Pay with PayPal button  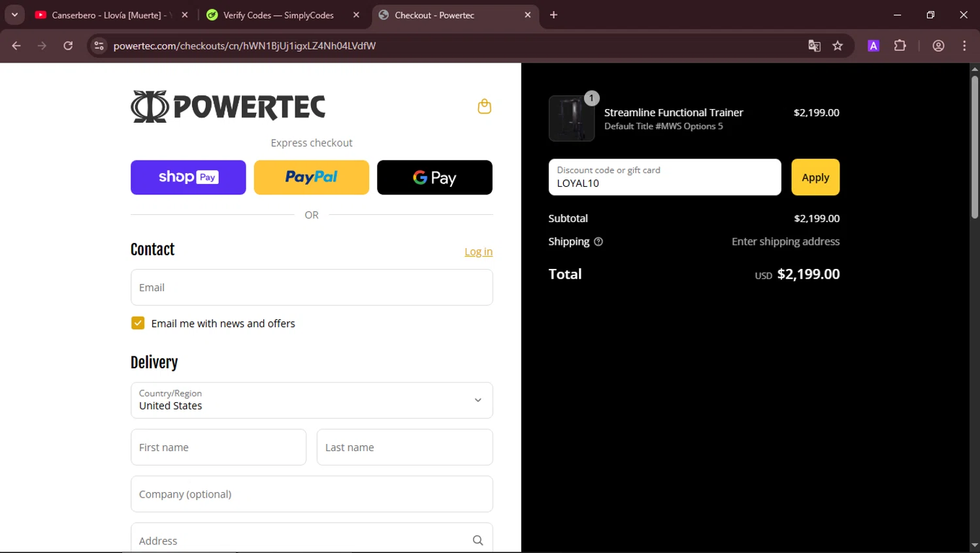[x=312, y=178]
